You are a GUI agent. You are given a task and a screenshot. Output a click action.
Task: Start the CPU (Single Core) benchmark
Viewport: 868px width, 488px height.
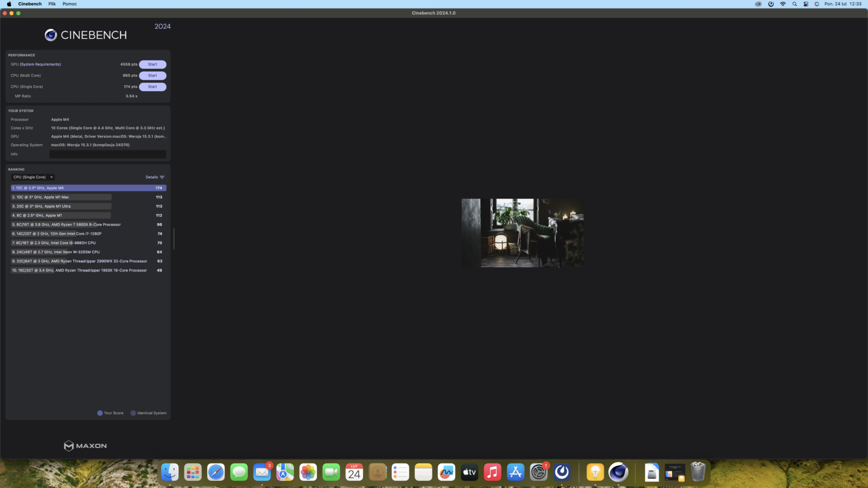pyautogui.click(x=152, y=87)
